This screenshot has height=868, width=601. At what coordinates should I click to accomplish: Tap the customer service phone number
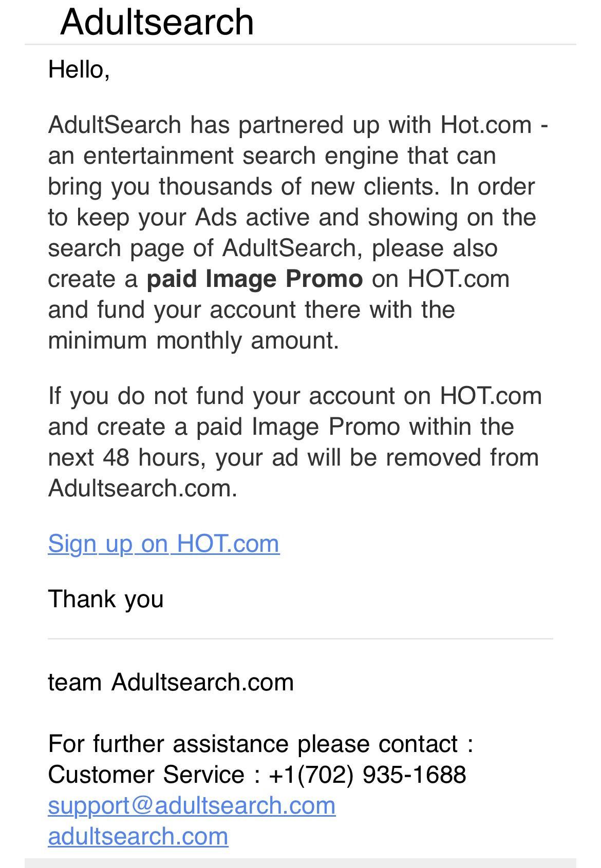click(x=367, y=775)
